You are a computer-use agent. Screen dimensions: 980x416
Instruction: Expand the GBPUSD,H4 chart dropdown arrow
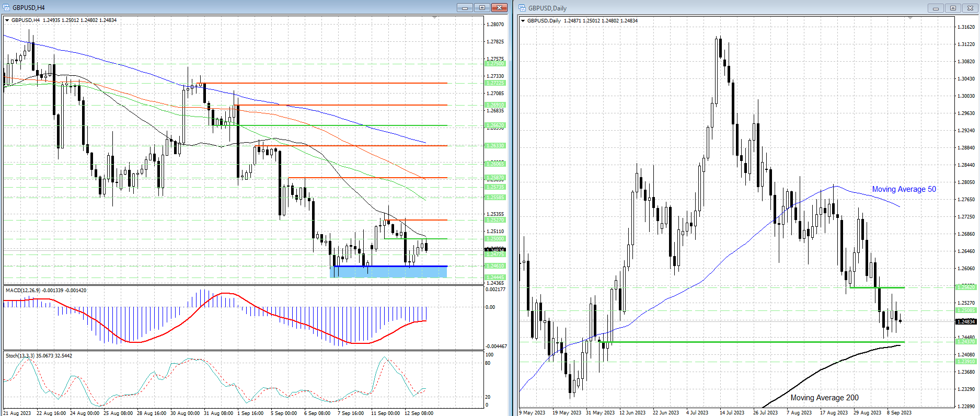click(7, 20)
